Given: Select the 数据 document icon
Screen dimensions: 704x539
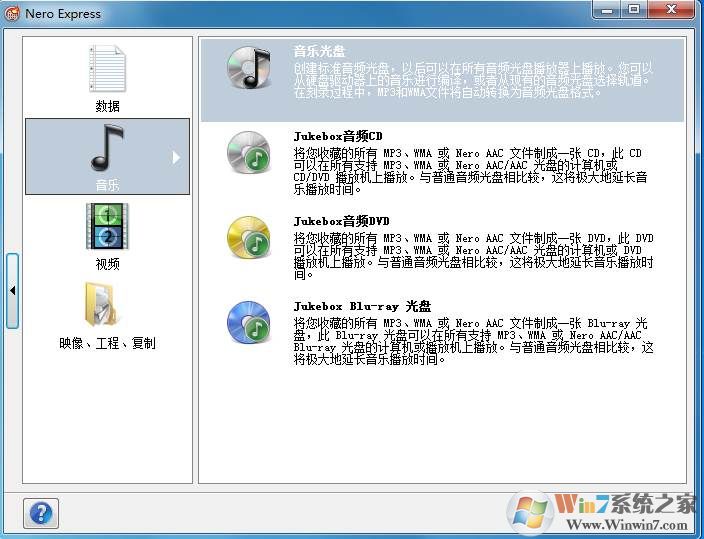Looking at the screenshot, I should pyautogui.click(x=107, y=70).
